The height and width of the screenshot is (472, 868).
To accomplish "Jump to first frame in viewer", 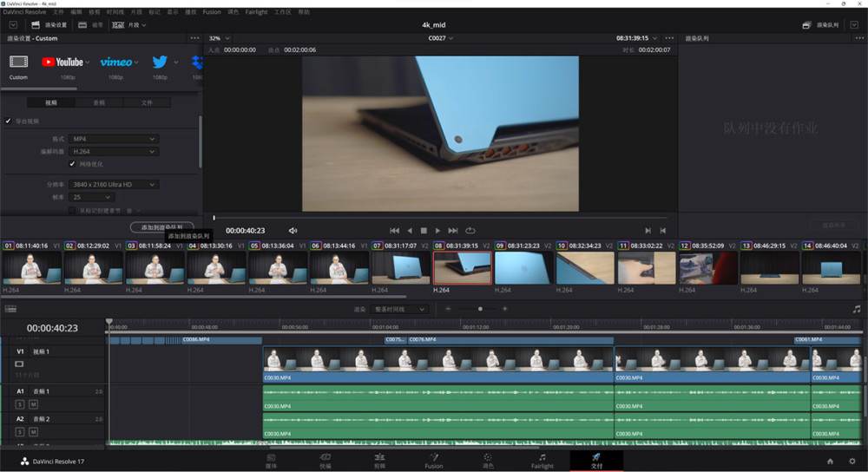I will (394, 231).
